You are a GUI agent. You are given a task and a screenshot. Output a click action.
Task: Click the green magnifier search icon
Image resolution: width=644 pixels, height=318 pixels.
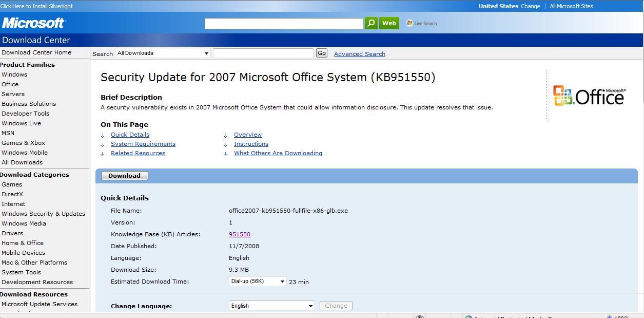371,23
